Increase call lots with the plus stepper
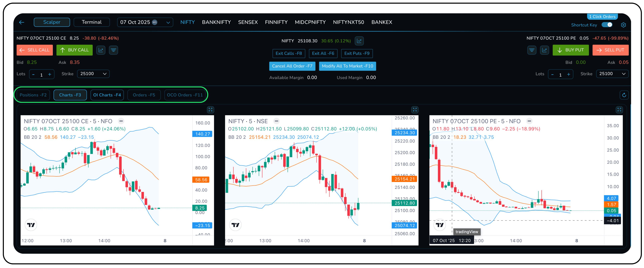Image resolution: width=644 pixels, height=268 pixels. (x=50, y=74)
